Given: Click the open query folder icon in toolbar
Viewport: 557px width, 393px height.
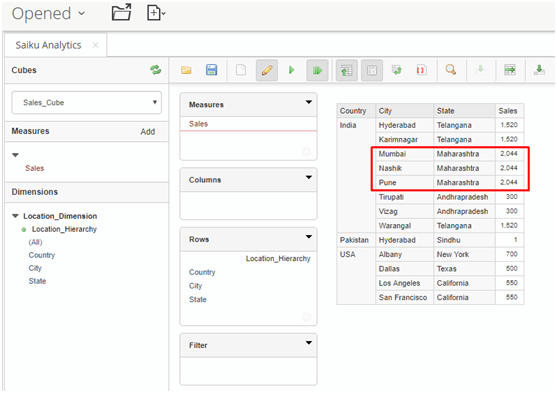Looking at the screenshot, I should tap(186, 70).
